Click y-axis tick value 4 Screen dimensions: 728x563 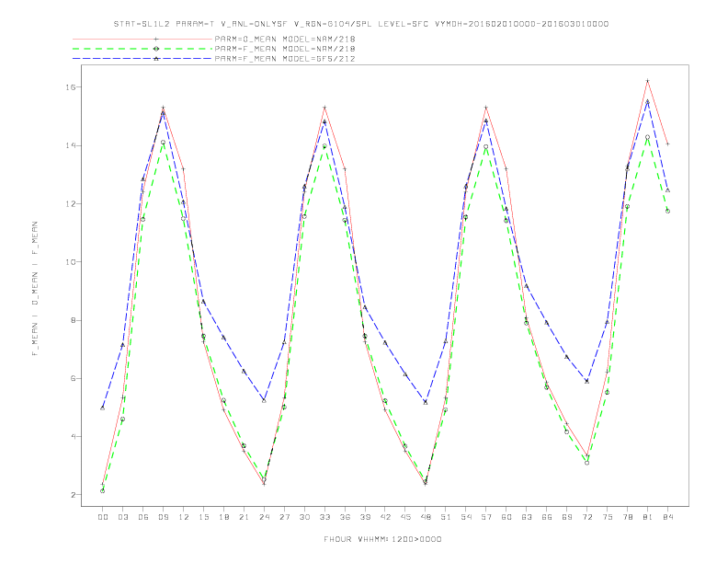point(74,437)
